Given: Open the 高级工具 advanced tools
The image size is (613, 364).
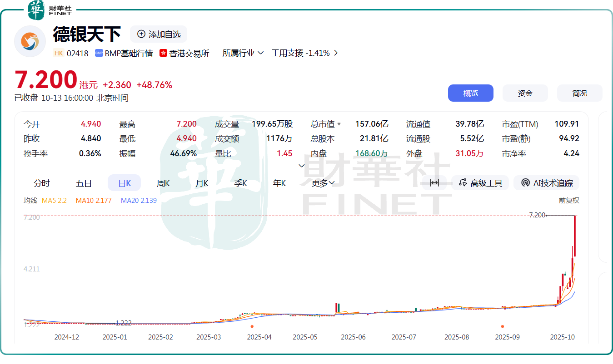Looking at the screenshot, I should (x=481, y=183).
